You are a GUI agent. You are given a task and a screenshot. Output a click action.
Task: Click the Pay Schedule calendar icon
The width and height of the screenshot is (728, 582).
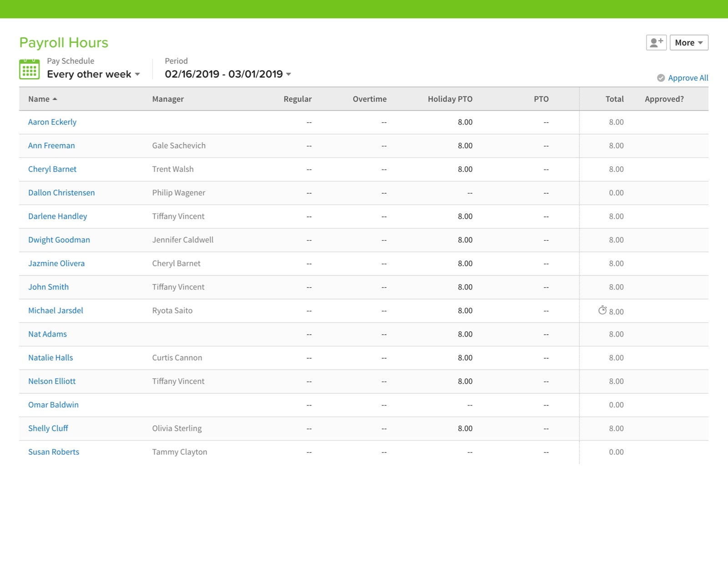coord(29,70)
